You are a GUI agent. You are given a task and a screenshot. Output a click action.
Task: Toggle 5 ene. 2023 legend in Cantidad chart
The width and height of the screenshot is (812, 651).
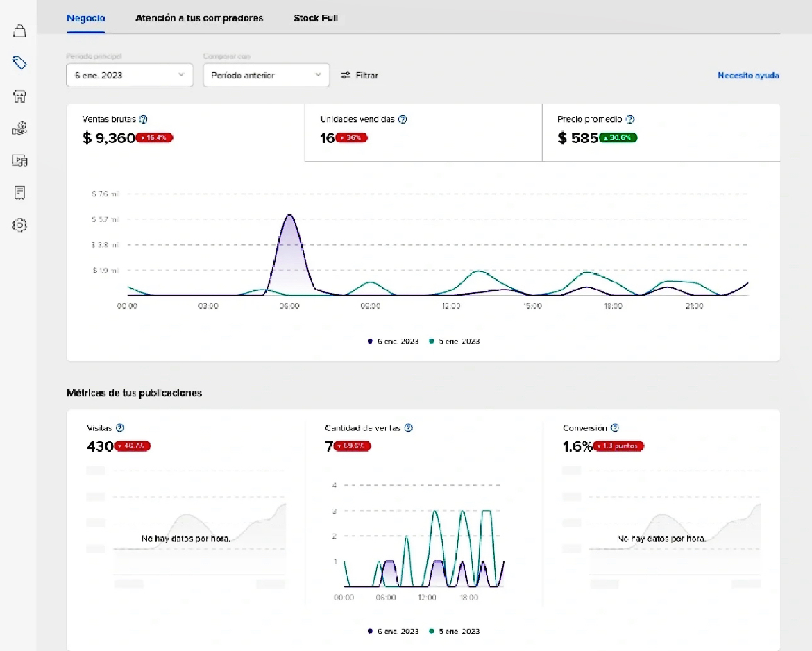tap(454, 632)
